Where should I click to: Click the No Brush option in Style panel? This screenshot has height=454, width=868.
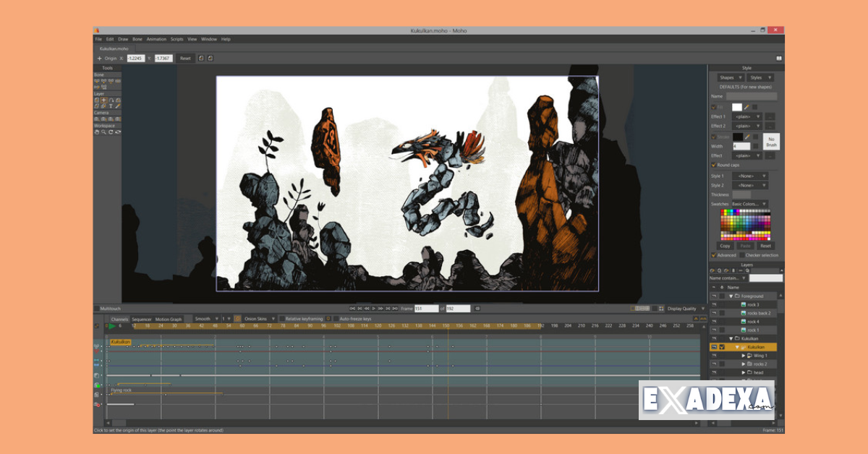[770, 142]
